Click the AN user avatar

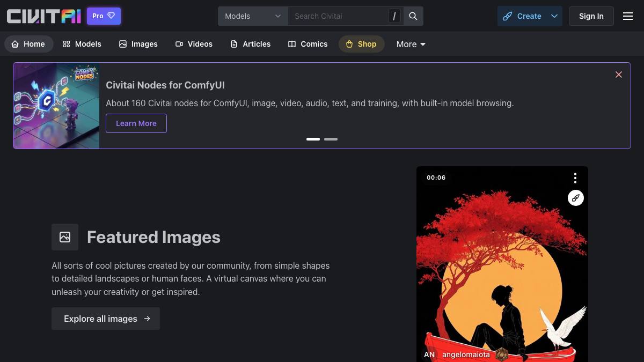point(429,354)
